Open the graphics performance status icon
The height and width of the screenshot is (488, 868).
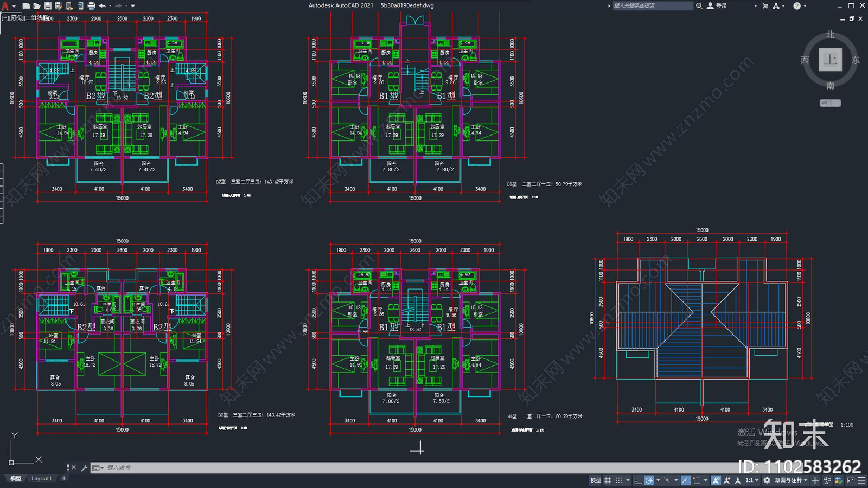coord(839,480)
